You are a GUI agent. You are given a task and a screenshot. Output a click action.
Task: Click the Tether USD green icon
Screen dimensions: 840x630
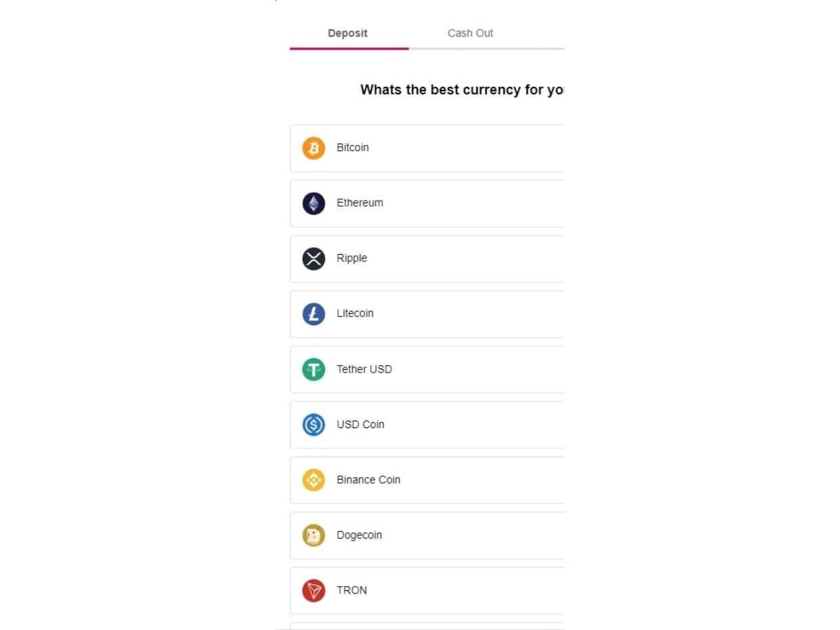pyautogui.click(x=313, y=369)
